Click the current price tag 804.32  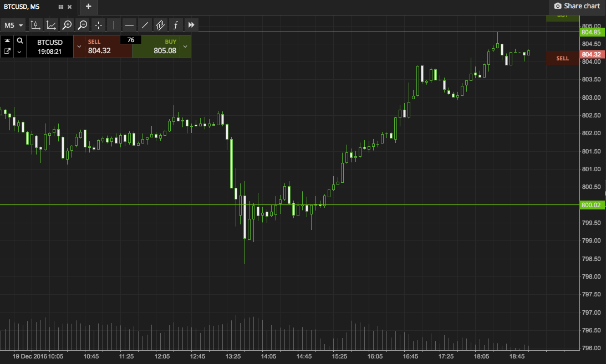click(592, 54)
